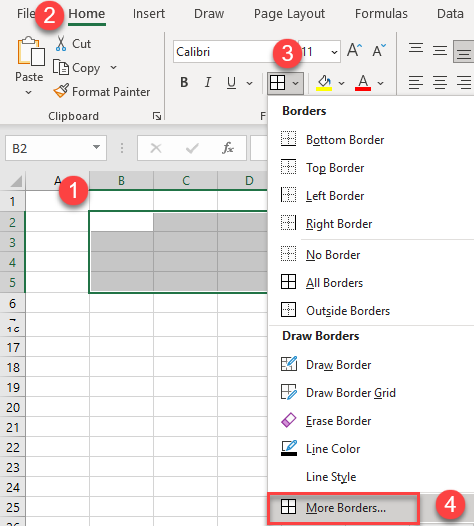The width and height of the screenshot is (474, 526).
Task: Click the Format Painter label
Action: [111, 92]
